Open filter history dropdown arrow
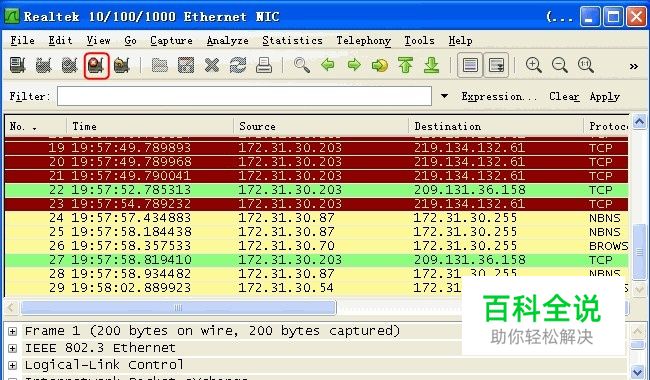650x380 pixels. 444,96
